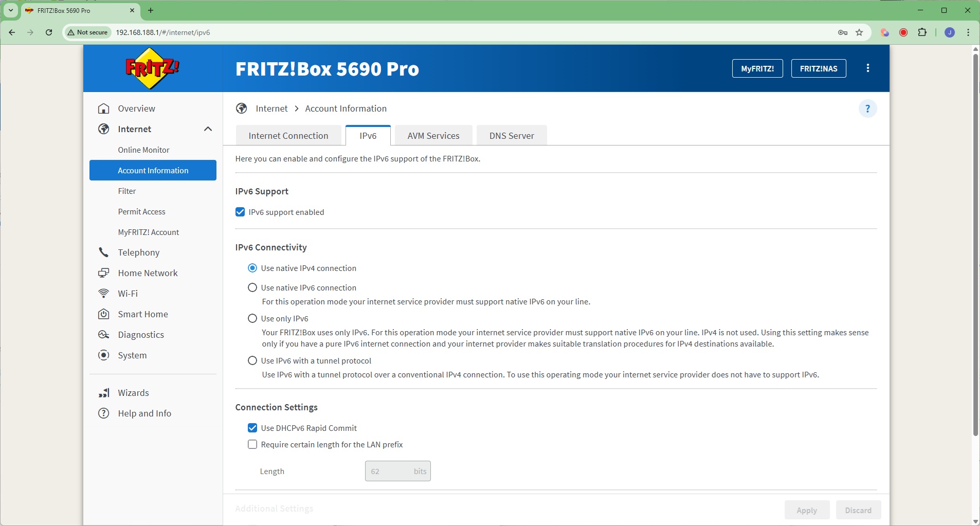Select Use native IPv4 connection
This screenshot has height=526, width=980.
[x=252, y=268]
